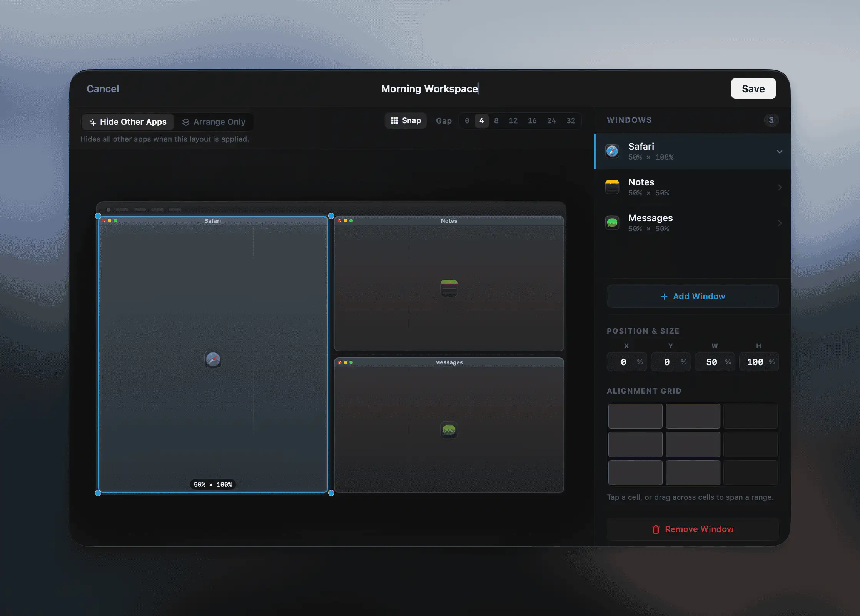This screenshot has height=616, width=860.
Task: Click middle-left alignment grid cell
Action: click(x=635, y=444)
